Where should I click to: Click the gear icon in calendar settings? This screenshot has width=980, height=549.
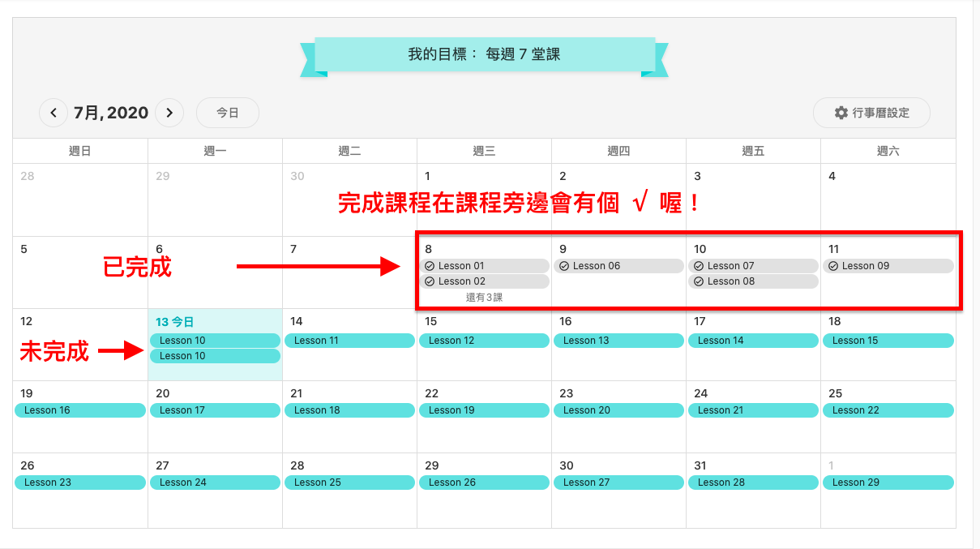[841, 113]
